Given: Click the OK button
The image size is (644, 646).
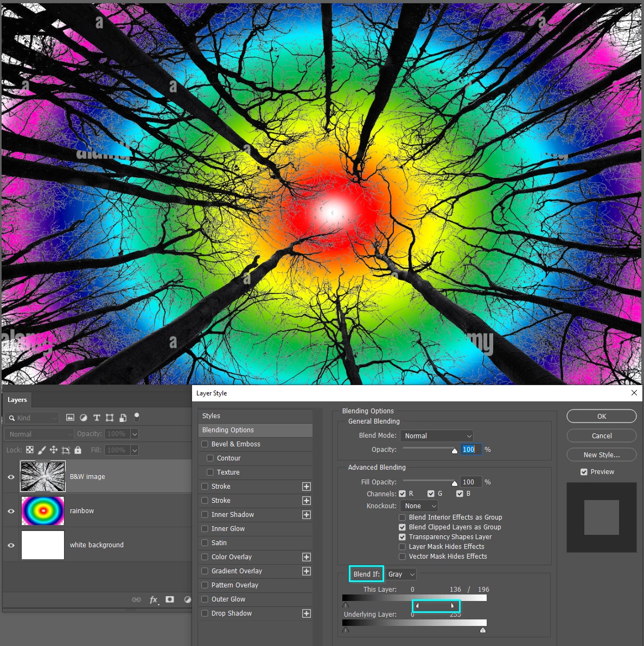Looking at the screenshot, I should click(602, 416).
